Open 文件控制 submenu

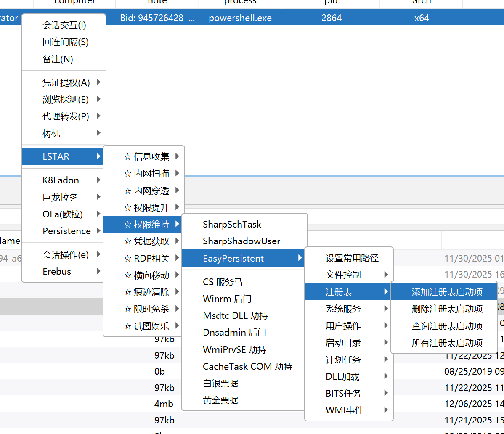coord(349,275)
